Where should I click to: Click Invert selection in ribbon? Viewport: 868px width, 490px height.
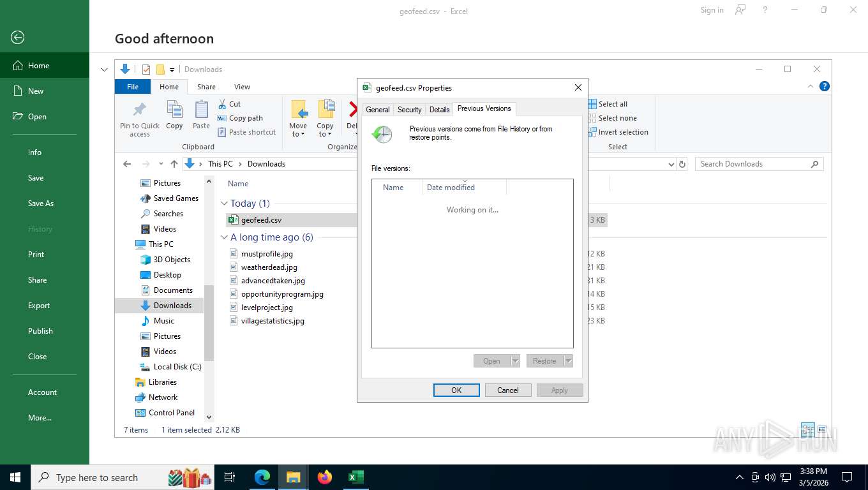coord(618,132)
